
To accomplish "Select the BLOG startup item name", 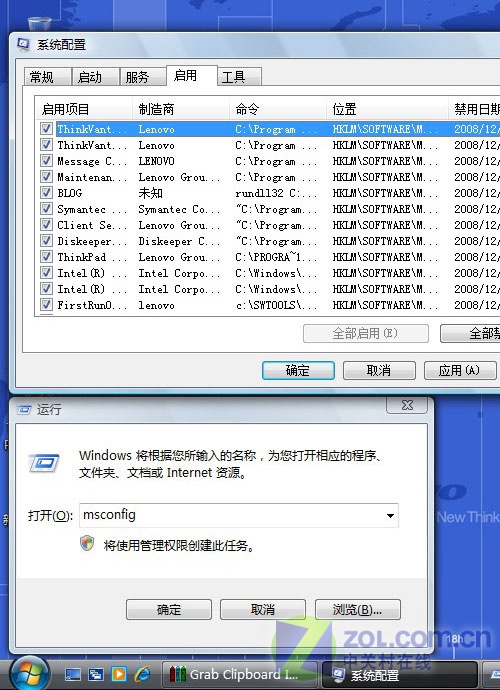I will [x=70, y=193].
